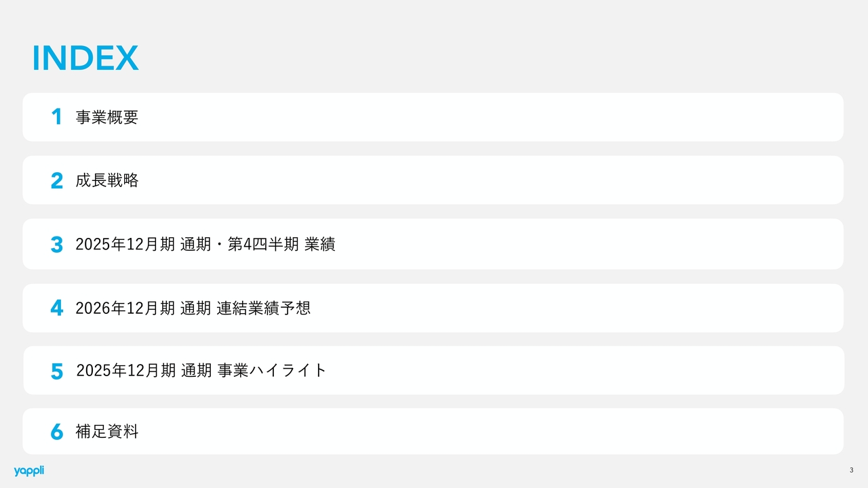Click the yappli logo

28,470
